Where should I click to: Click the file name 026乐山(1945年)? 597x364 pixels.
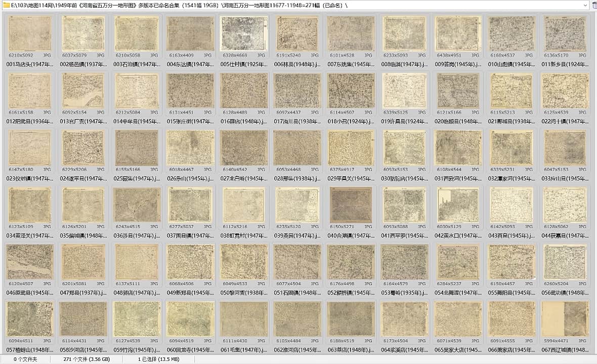coord(190,179)
